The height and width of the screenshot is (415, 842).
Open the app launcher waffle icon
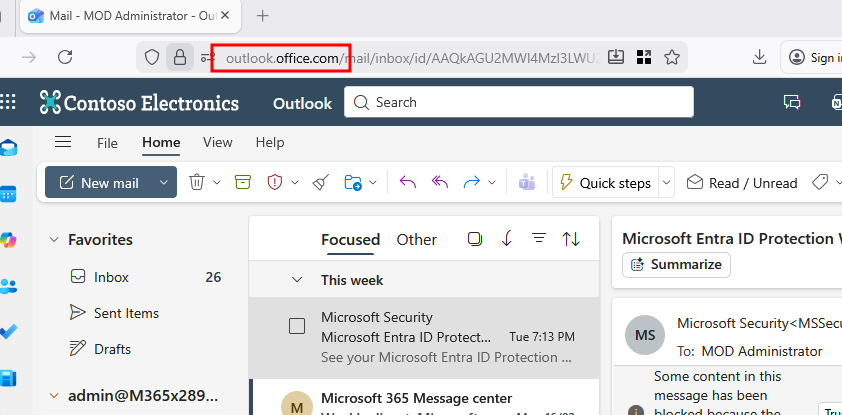[9, 102]
